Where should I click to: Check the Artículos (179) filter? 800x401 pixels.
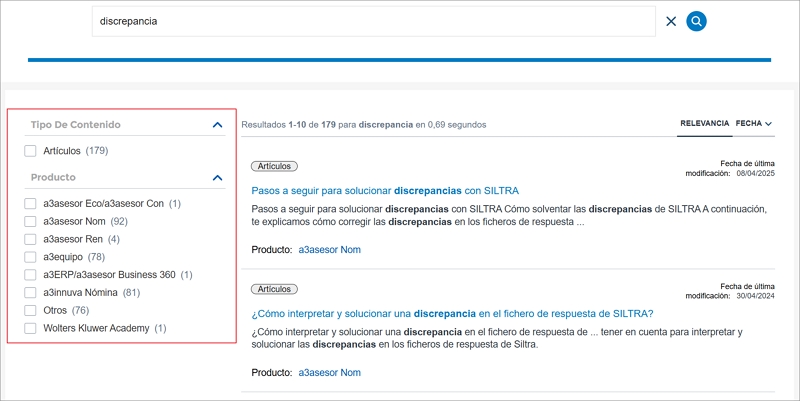30,151
